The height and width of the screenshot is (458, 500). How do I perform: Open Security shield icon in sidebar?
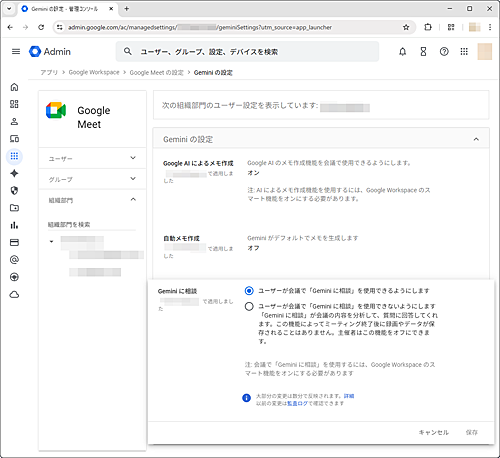(x=14, y=191)
